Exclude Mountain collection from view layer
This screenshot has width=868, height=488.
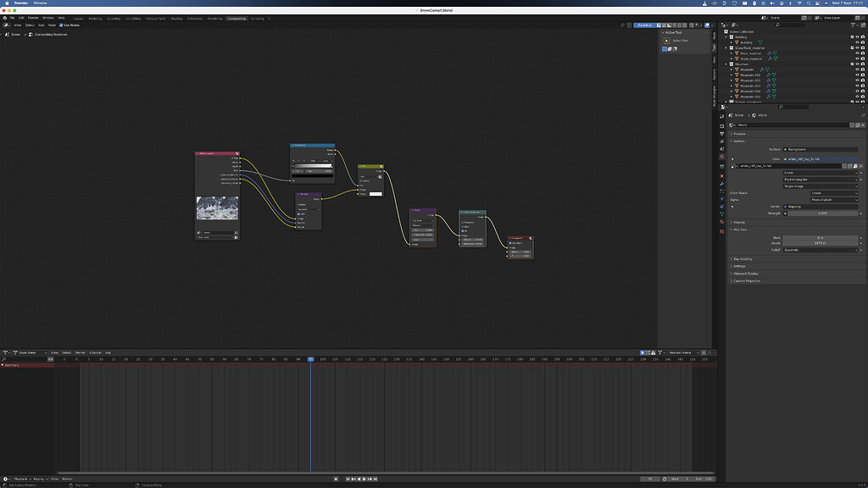point(852,64)
